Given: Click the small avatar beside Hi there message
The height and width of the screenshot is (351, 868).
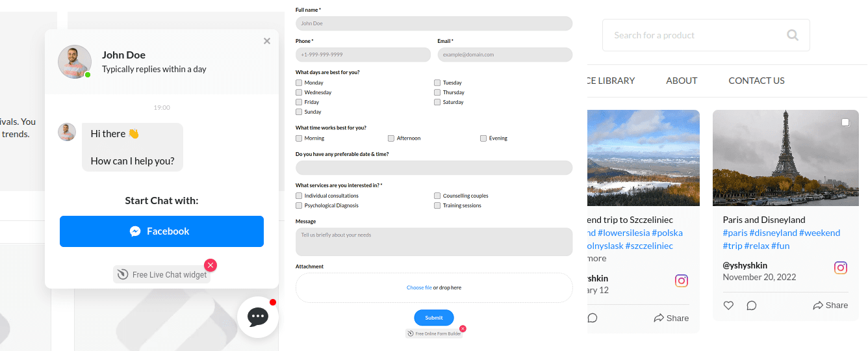Looking at the screenshot, I should click(67, 132).
